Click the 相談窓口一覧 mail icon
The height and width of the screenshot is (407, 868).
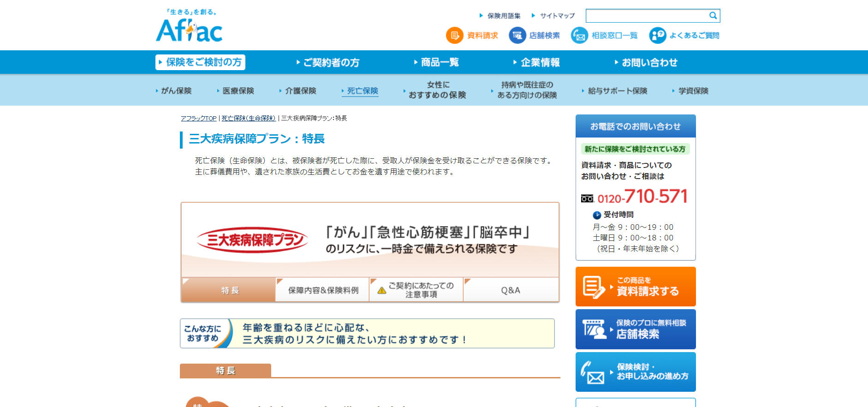pos(579,36)
